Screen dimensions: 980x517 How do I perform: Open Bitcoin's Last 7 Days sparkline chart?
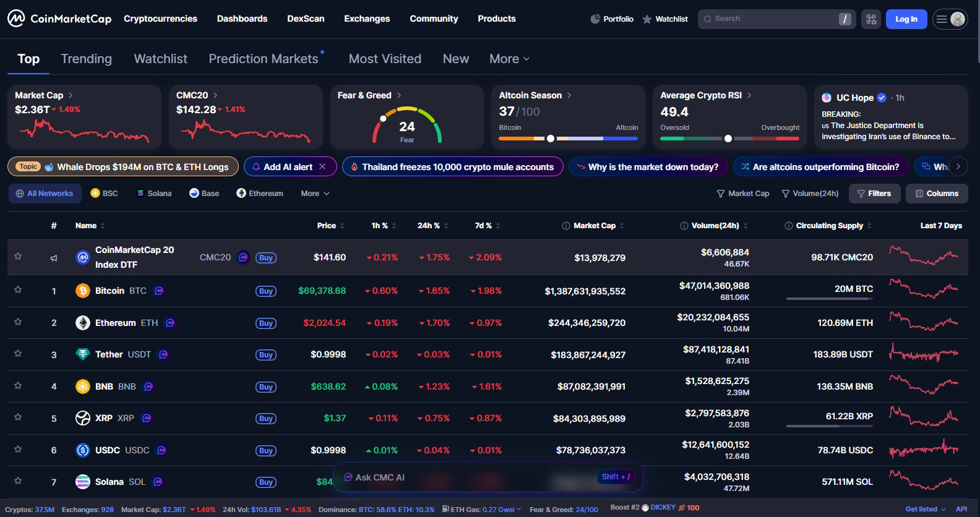pyautogui.click(x=924, y=289)
